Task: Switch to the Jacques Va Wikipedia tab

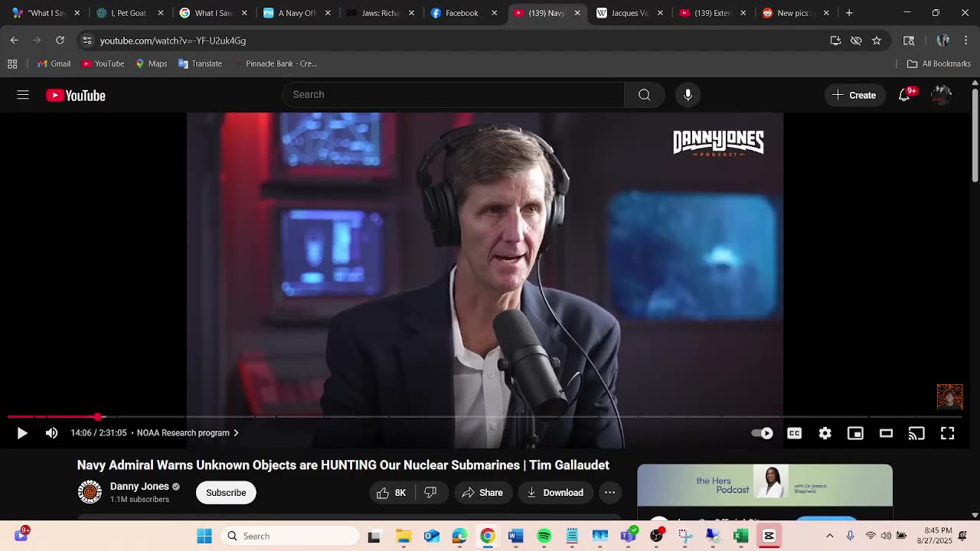Action: [x=629, y=13]
